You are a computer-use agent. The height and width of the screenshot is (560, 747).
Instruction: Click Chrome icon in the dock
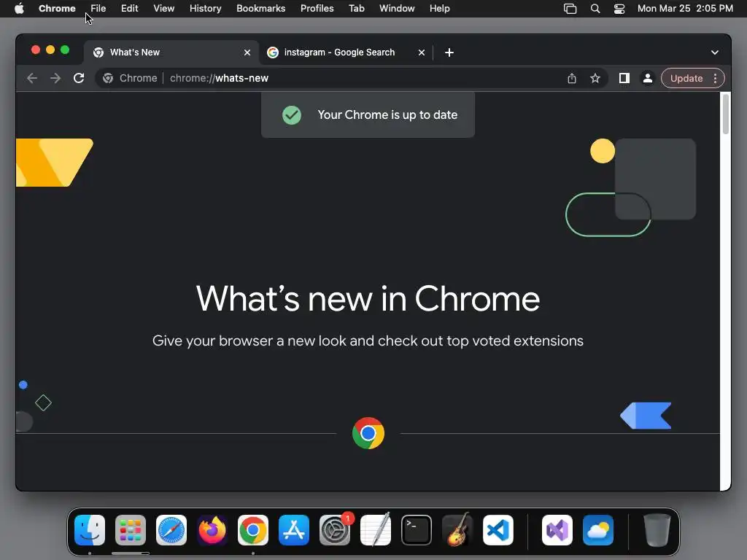[x=253, y=530]
